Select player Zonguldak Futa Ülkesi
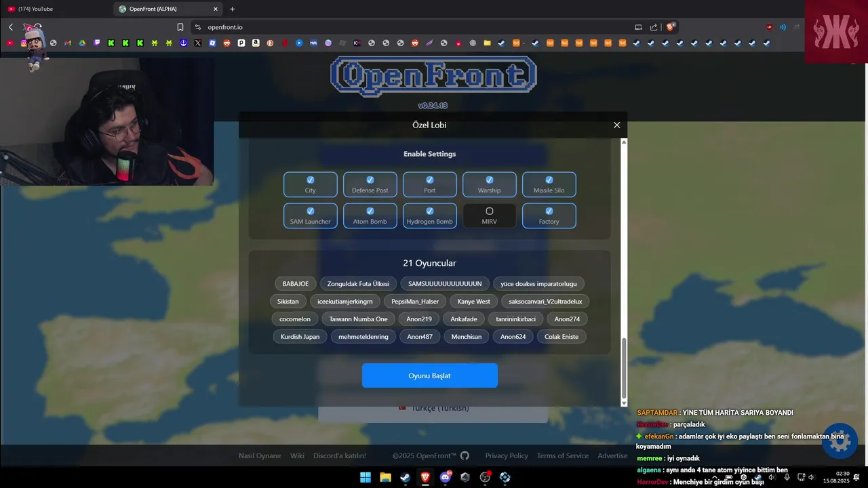The image size is (868, 488). 358,283
